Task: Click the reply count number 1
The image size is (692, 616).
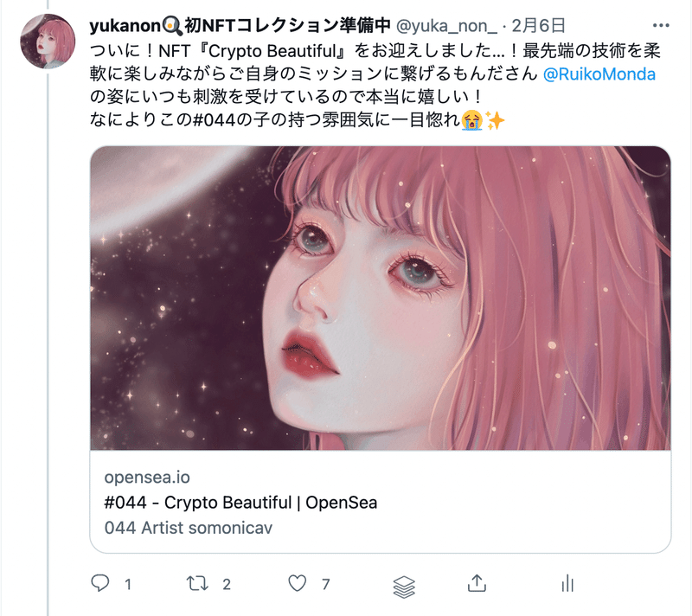Action: click(x=128, y=585)
